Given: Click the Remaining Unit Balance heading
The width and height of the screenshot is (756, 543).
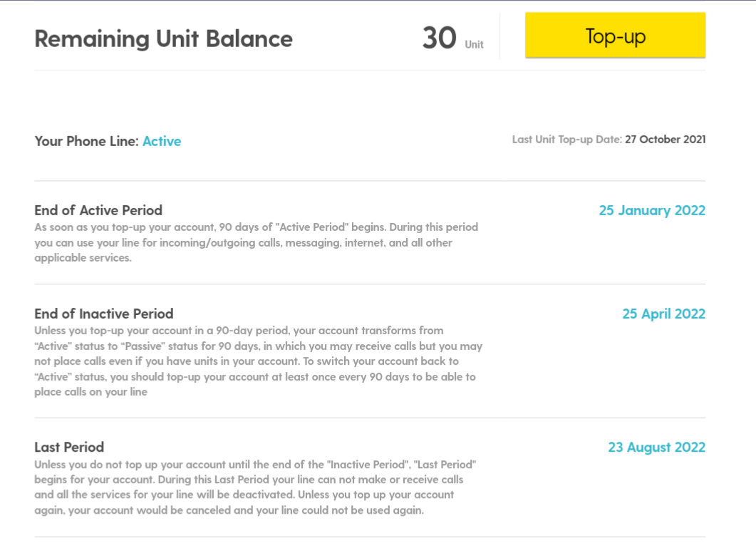Looking at the screenshot, I should 163,38.
